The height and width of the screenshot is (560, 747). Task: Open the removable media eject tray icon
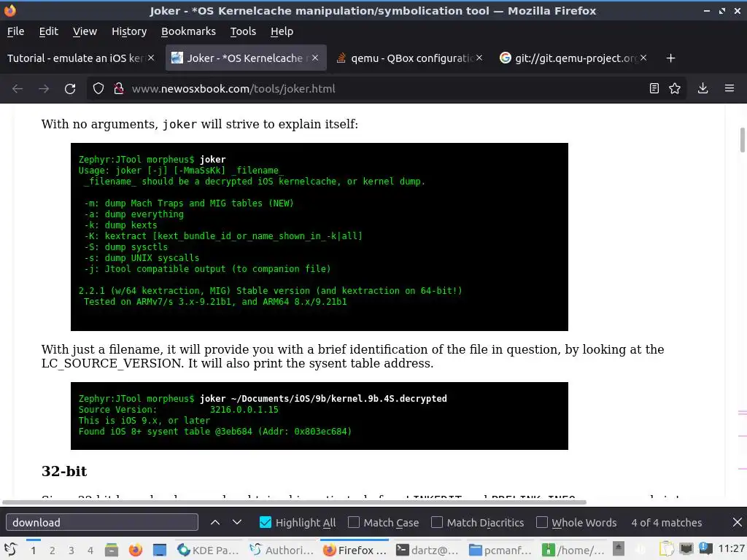[619, 549]
